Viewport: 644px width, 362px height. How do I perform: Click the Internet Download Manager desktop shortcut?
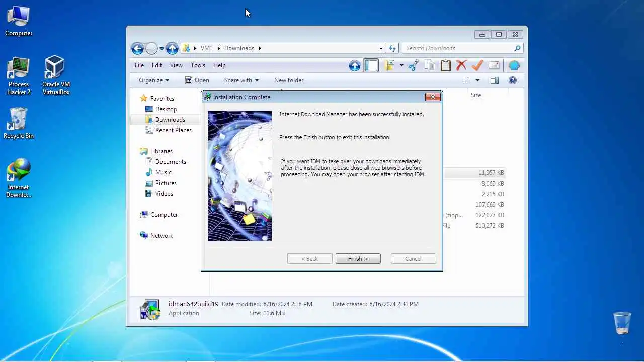pos(19,178)
